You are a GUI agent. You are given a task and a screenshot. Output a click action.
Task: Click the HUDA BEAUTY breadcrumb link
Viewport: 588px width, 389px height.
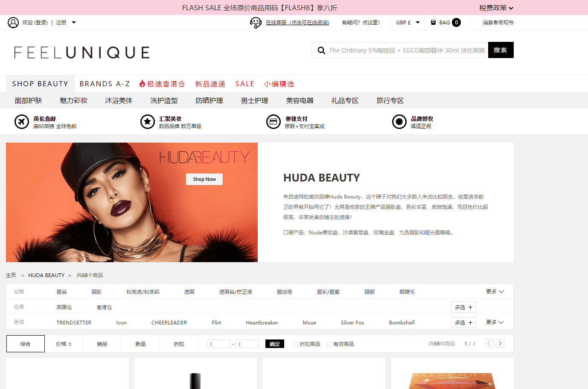point(47,275)
